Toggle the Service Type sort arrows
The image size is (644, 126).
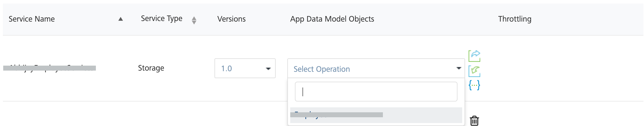coord(194,20)
